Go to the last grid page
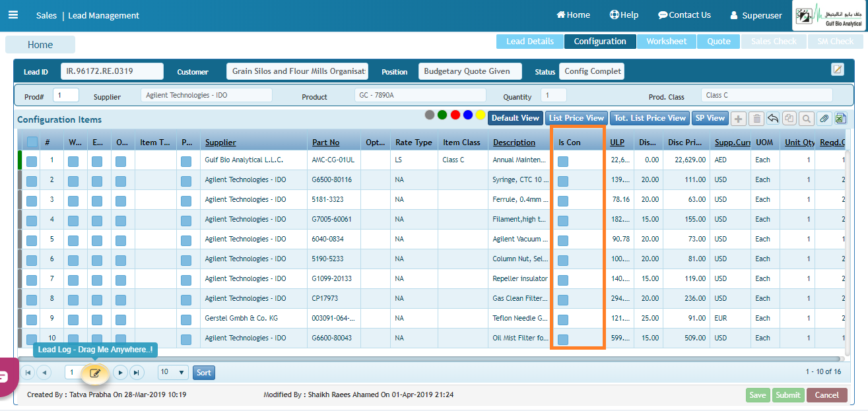The height and width of the screenshot is (411, 868). (136, 373)
